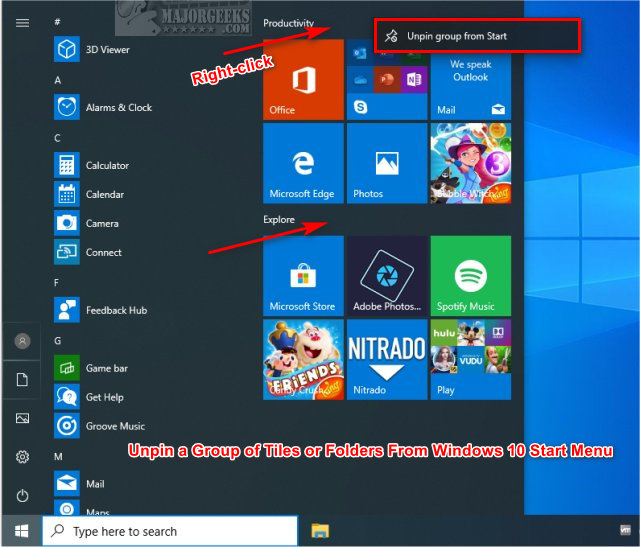This screenshot has height=547, width=640.
Task: Click the Explore group header
Action: click(x=279, y=220)
